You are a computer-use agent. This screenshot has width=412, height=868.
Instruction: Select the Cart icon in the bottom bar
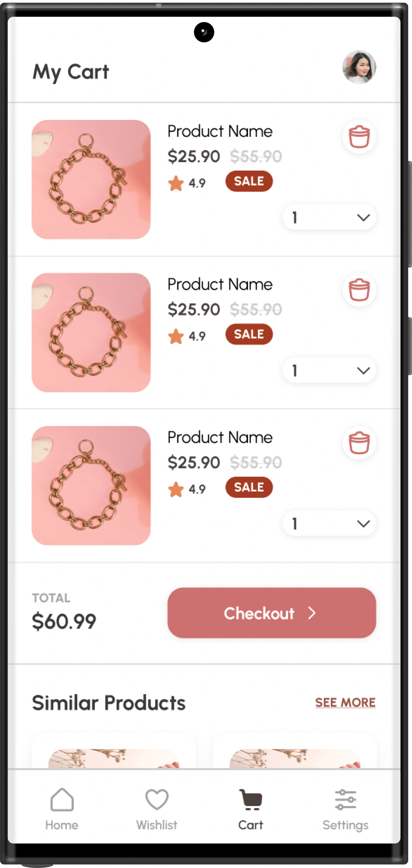click(x=251, y=799)
